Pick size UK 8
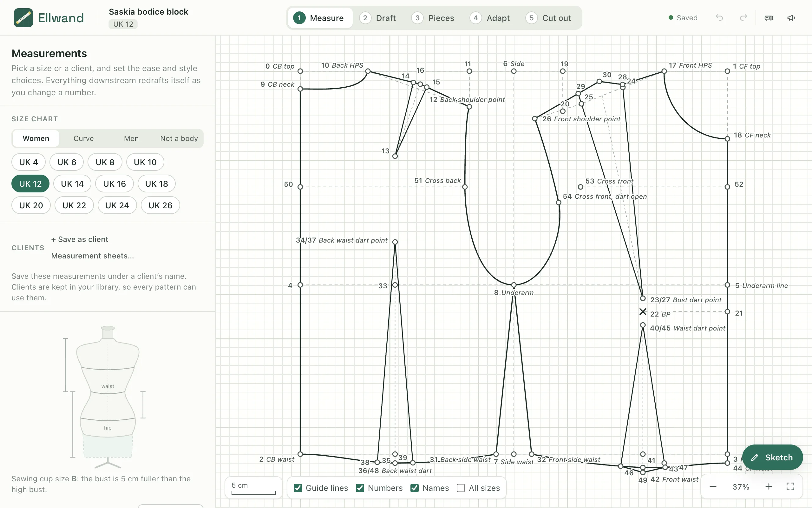The width and height of the screenshot is (812, 508). tap(105, 162)
